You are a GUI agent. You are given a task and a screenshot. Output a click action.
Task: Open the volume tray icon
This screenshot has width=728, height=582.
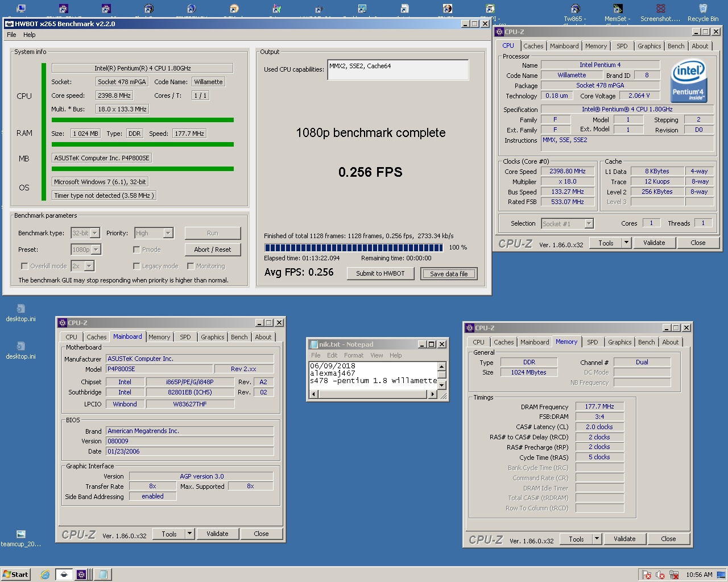tap(660, 575)
